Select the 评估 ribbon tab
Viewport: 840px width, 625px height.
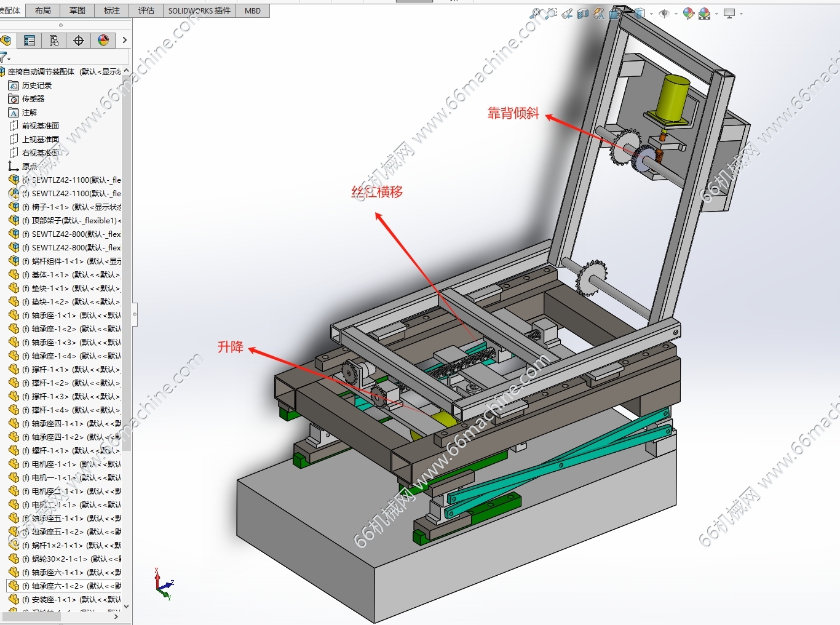146,10
